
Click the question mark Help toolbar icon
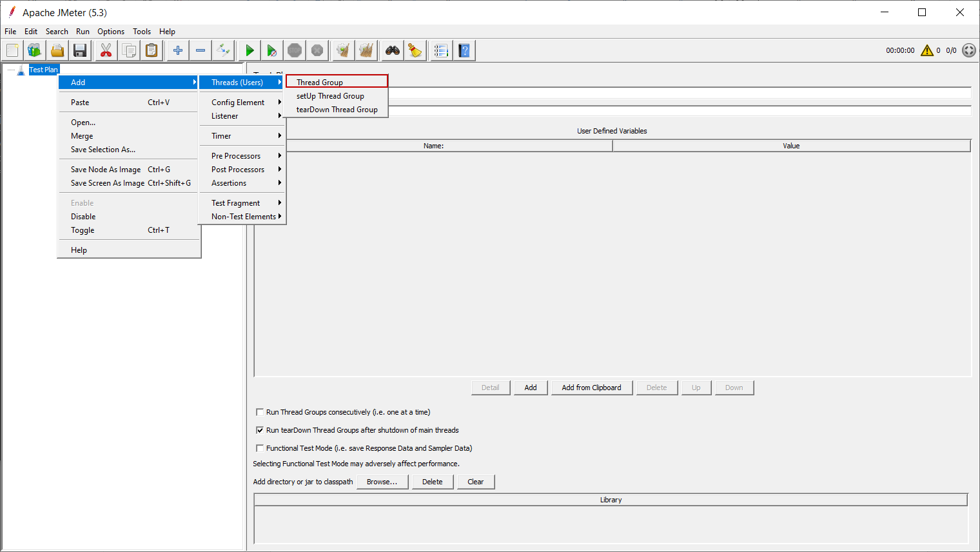click(x=464, y=50)
